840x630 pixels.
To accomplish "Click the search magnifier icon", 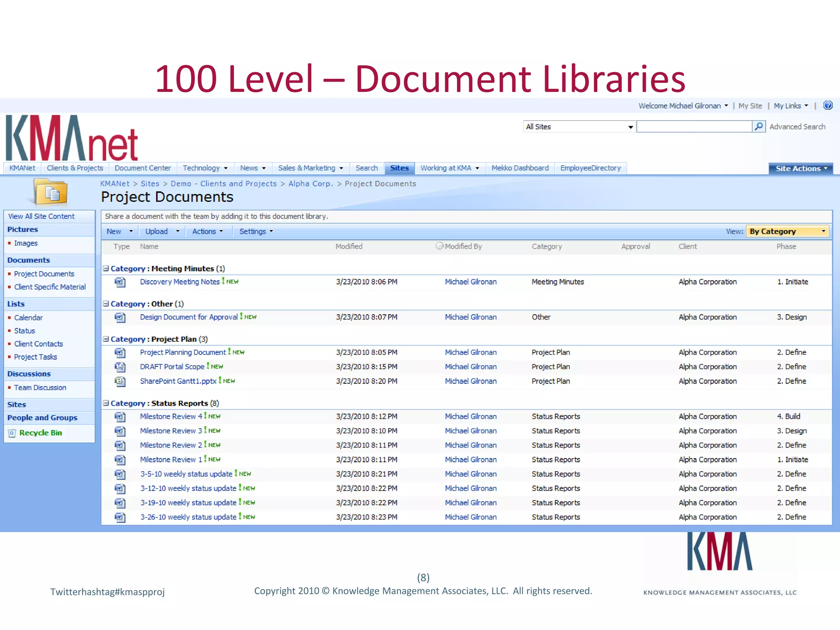I will tap(759, 126).
